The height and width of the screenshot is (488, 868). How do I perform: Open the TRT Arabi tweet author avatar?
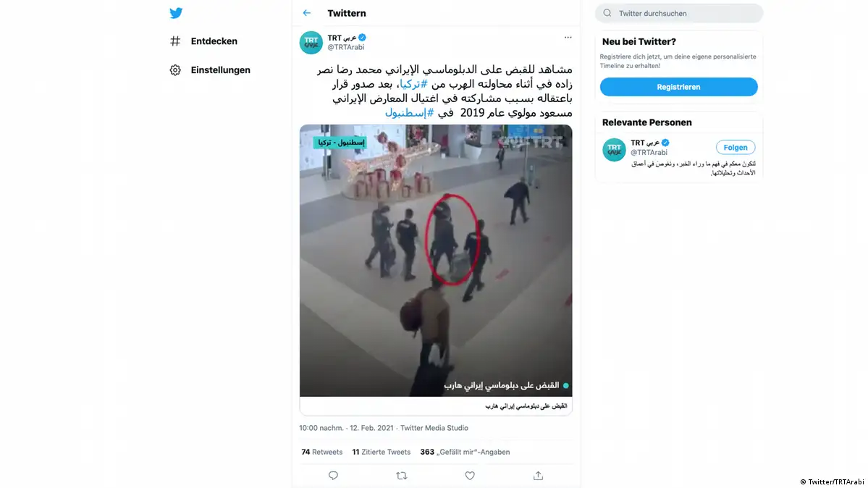tap(311, 42)
